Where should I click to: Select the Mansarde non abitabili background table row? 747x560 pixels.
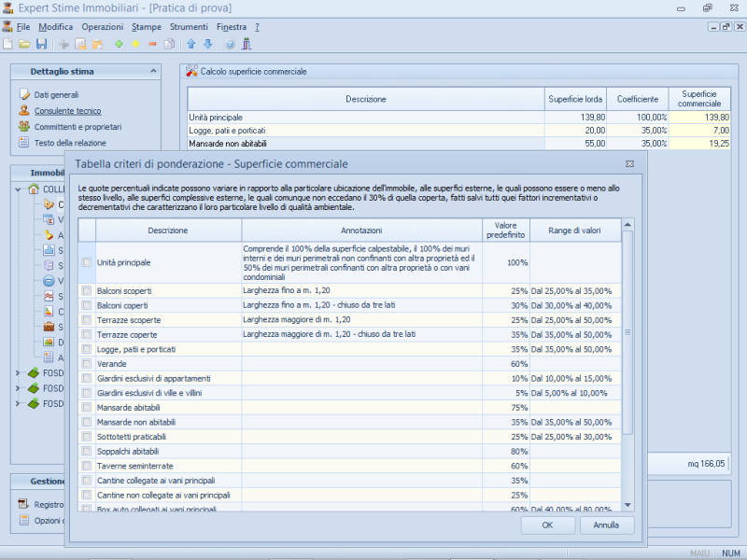click(x=458, y=144)
